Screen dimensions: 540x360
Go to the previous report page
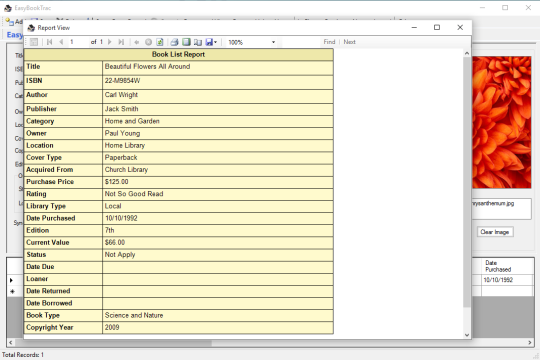[61, 42]
